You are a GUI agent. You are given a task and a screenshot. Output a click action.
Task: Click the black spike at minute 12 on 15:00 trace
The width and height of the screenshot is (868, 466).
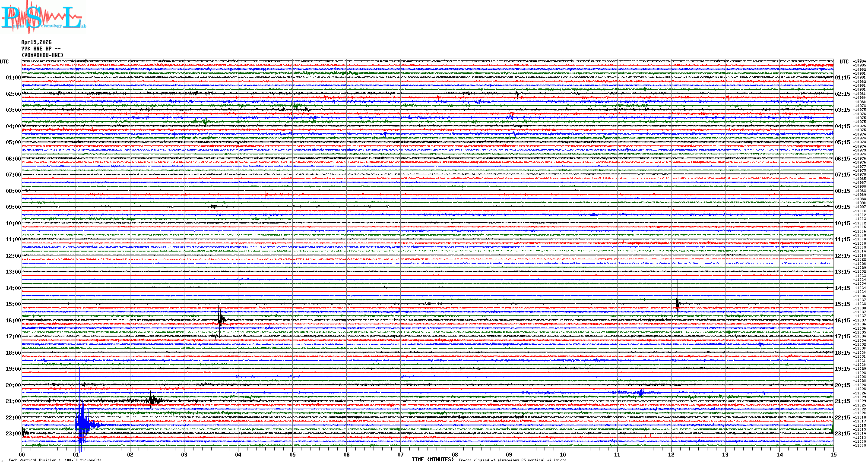[677, 304]
